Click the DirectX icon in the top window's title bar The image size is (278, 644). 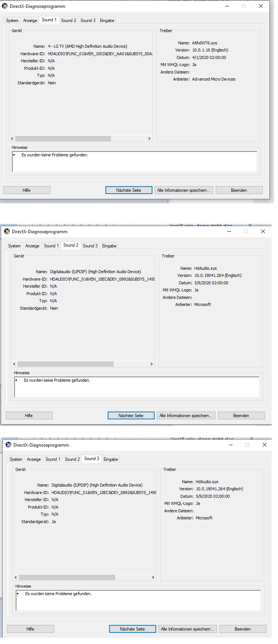5,6
